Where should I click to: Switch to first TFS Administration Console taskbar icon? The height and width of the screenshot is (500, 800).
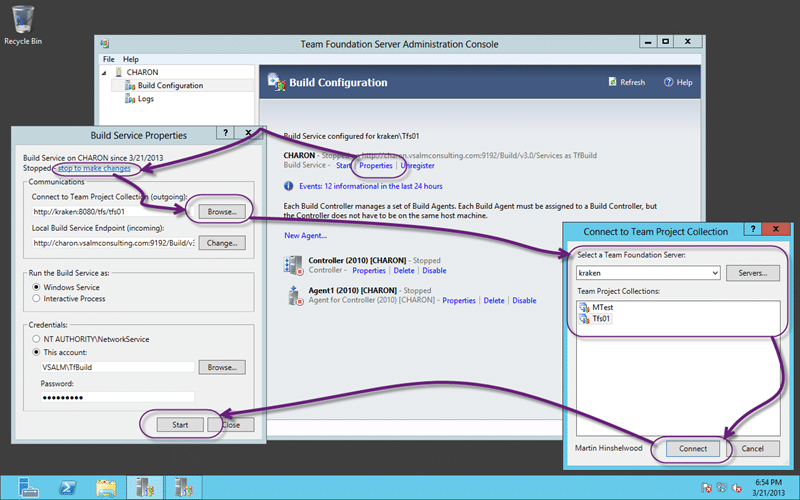coord(145,488)
